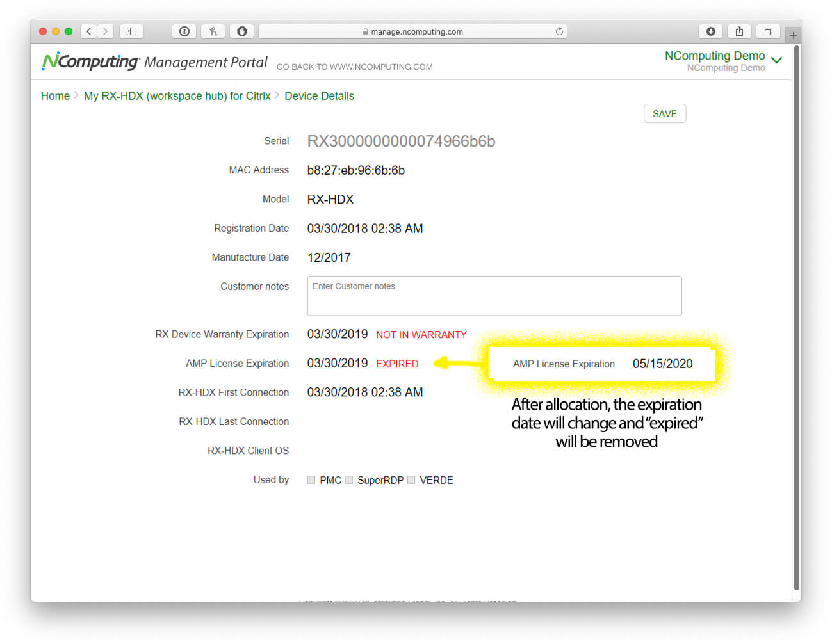Click the SAVE button
The height and width of the screenshot is (644, 832).
[x=665, y=113]
